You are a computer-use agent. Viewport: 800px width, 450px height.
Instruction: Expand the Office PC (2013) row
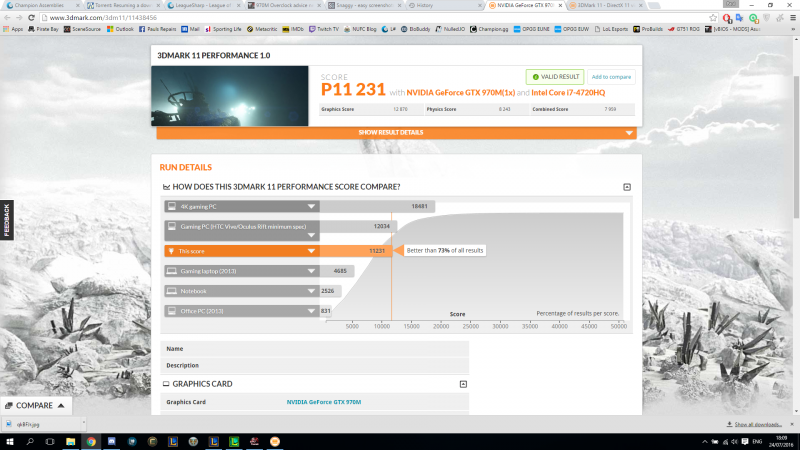click(x=311, y=311)
